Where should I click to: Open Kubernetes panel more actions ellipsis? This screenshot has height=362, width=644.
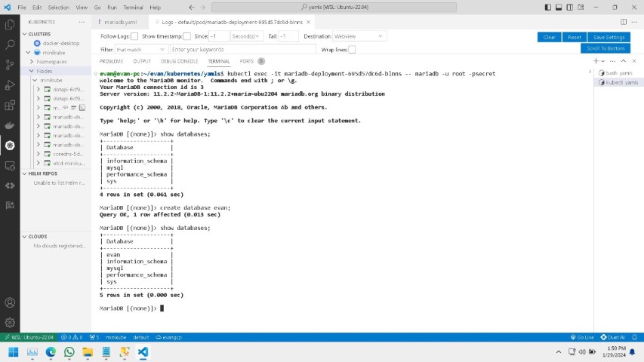[82, 22]
